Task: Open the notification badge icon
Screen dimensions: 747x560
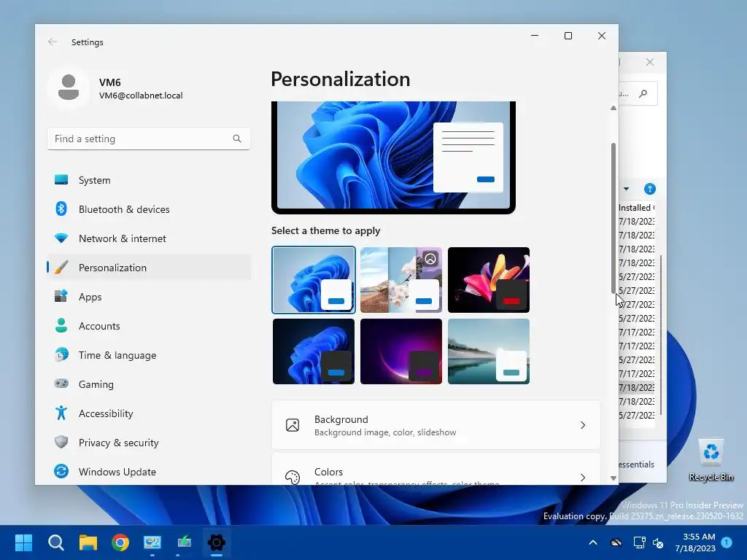Action: click(727, 542)
